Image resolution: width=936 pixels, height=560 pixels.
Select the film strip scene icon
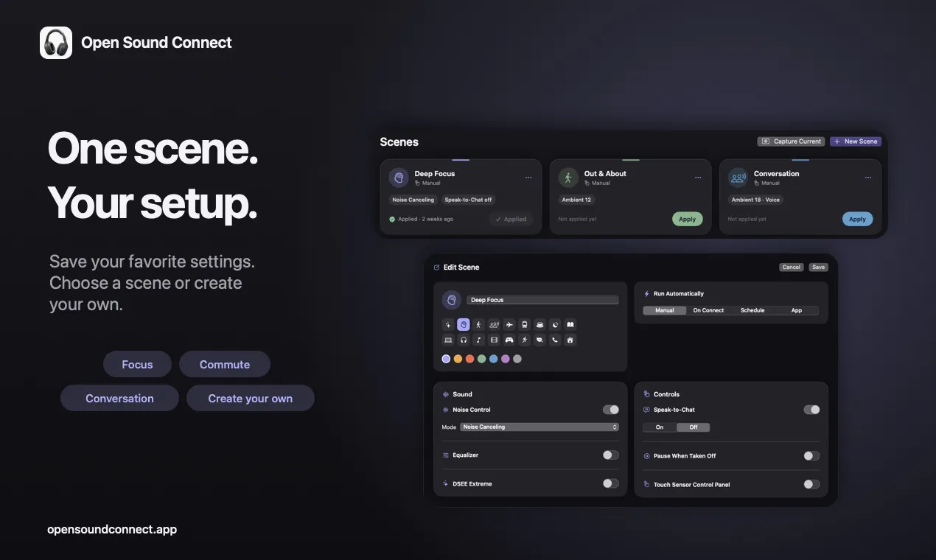pos(494,340)
